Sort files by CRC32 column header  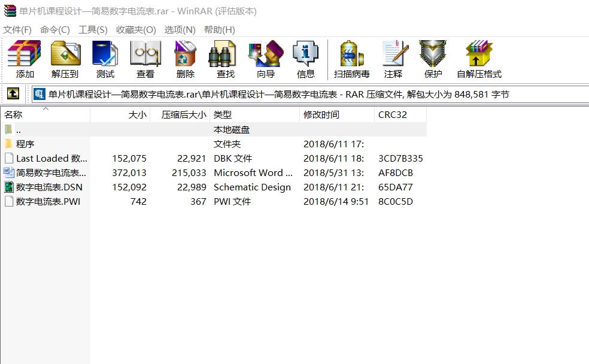pyautogui.click(x=400, y=114)
